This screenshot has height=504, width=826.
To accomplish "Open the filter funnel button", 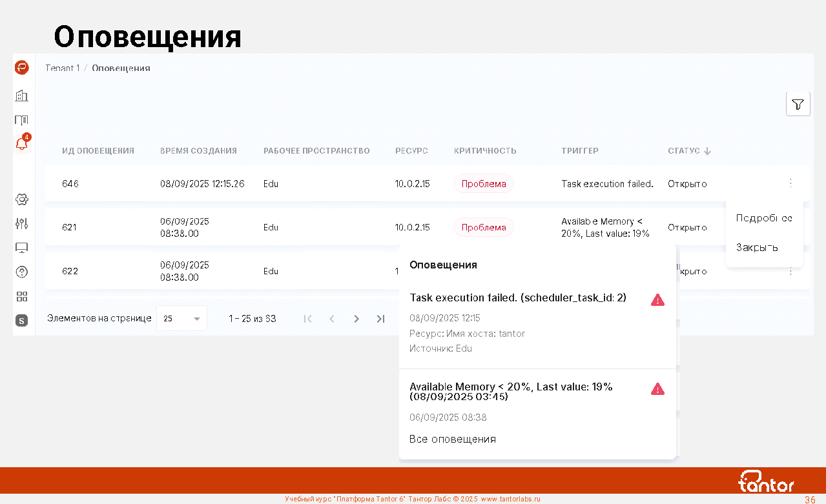I will coord(798,104).
